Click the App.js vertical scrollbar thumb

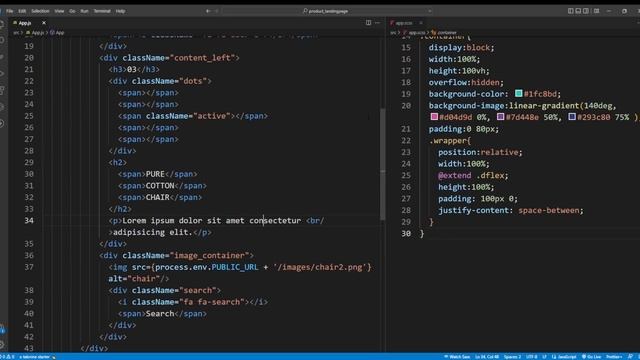click(x=382, y=164)
